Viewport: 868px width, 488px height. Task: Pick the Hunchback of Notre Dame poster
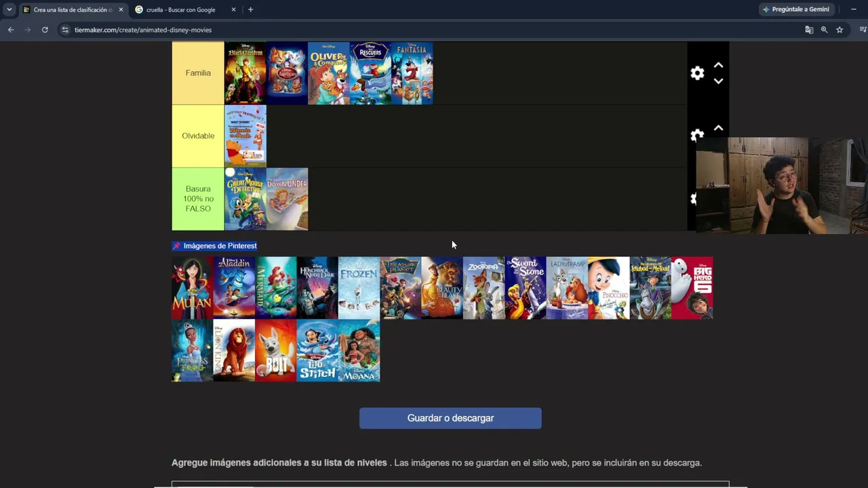pos(317,287)
